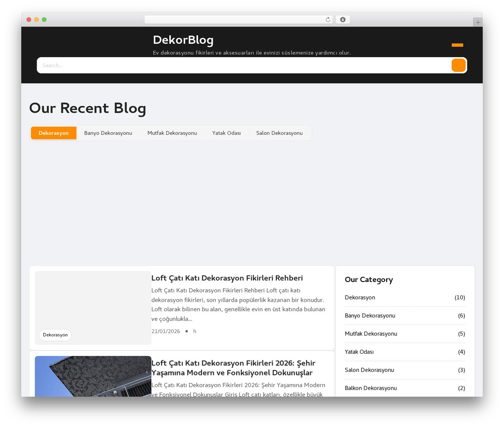Click the orange search submit button
This screenshot has width=504, height=427.
click(458, 65)
